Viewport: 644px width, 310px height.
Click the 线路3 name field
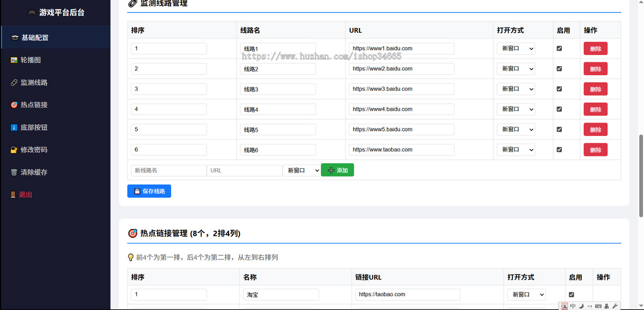[278, 89]
